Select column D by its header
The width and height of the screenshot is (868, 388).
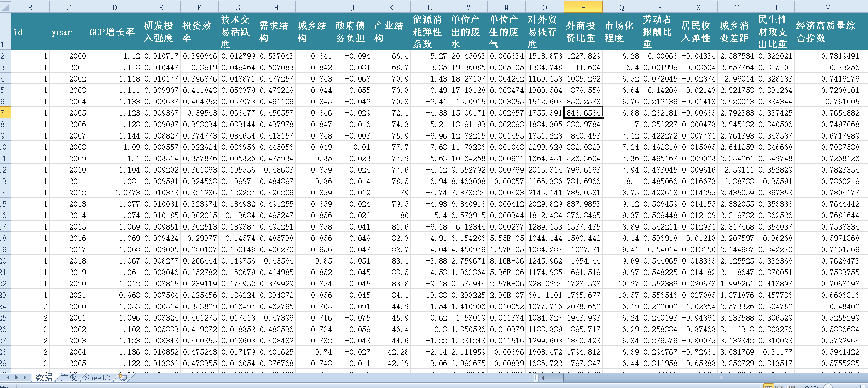(x=115, y=7)
